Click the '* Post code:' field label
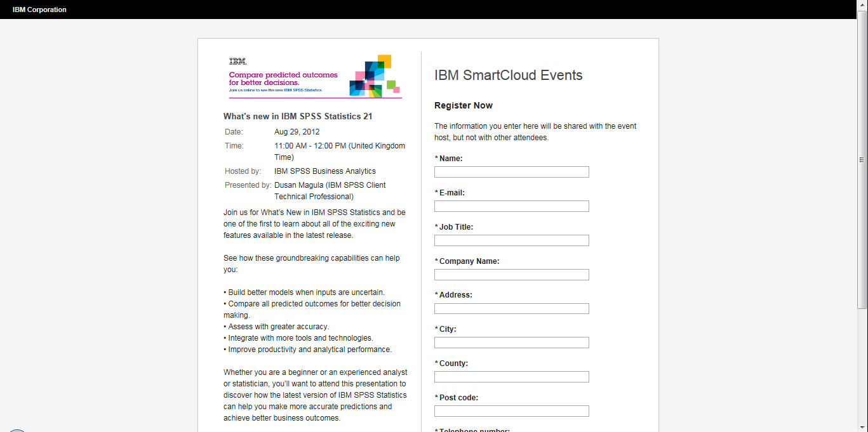The image size is (868, 432). coord(457,398)
